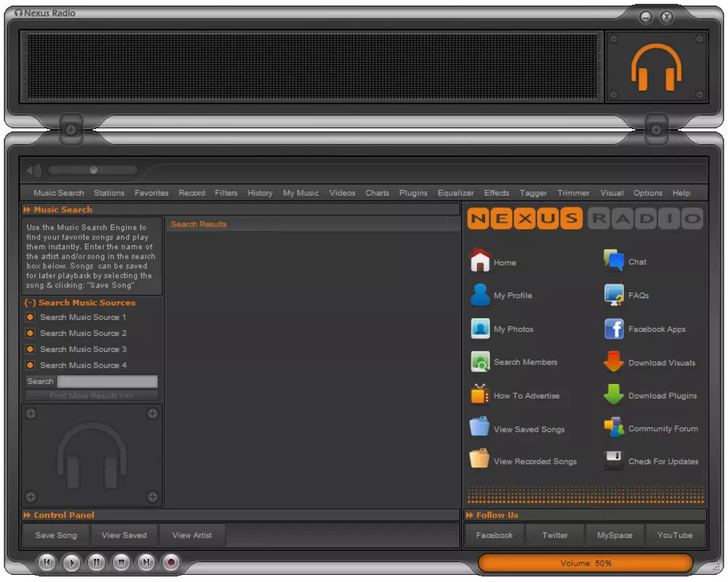Open the Tagger tab
Screen dimensions: 728x582
pyautogui.click(x=533, y=193)
